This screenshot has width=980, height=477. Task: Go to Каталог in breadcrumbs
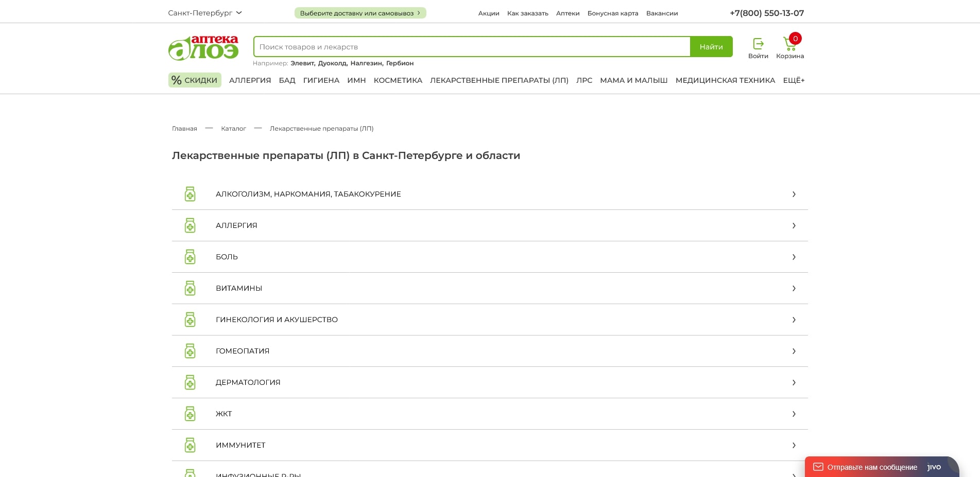pyautogui.click(x=233, y=129)
